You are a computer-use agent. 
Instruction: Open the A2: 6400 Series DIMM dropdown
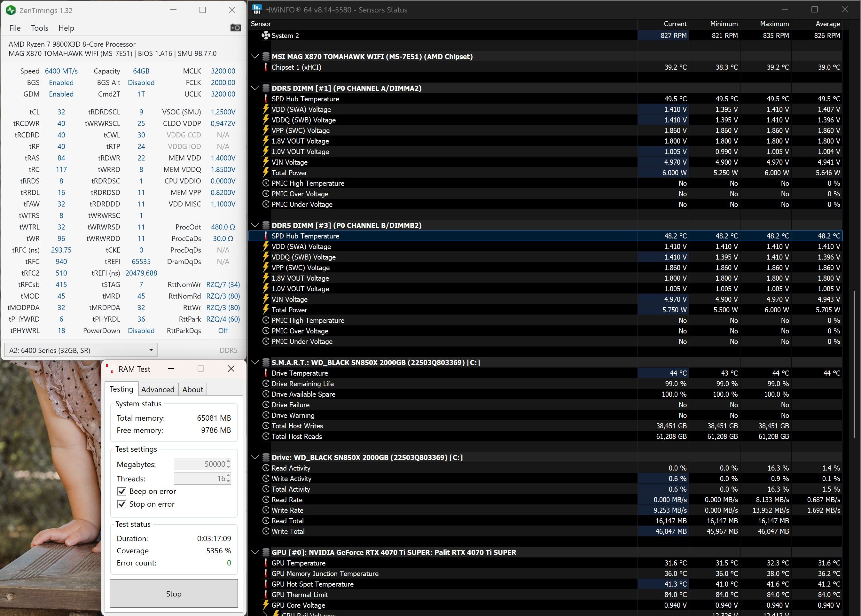[81, 350]
